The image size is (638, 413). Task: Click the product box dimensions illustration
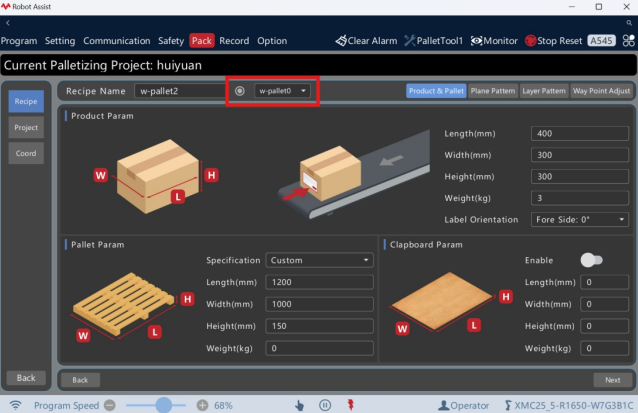tap(157, 177)
